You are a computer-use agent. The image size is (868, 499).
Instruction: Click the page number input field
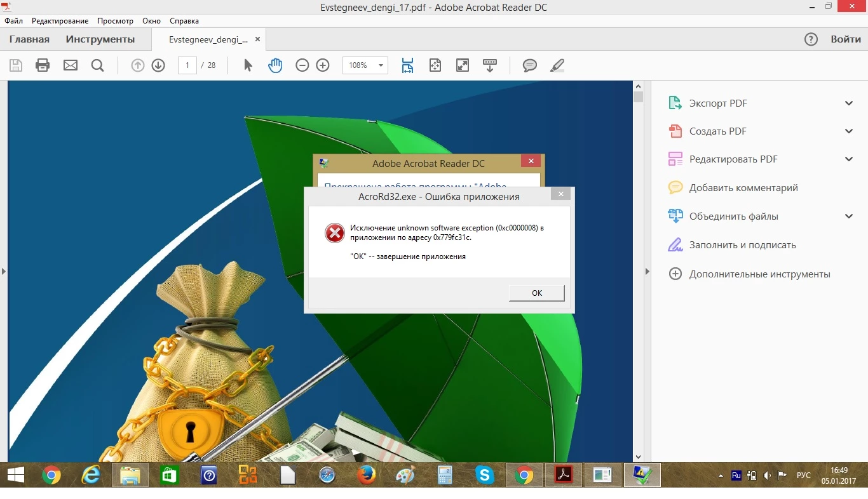point(187,65)
